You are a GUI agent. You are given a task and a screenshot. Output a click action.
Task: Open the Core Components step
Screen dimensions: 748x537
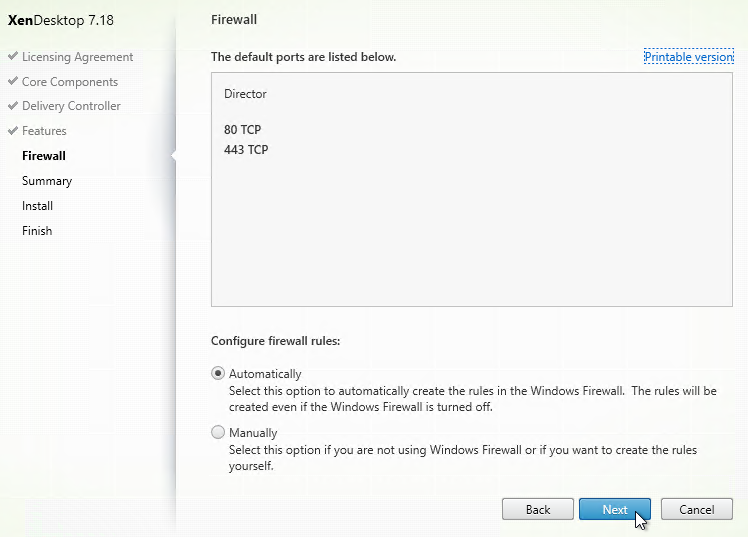[x=70, y=82]
